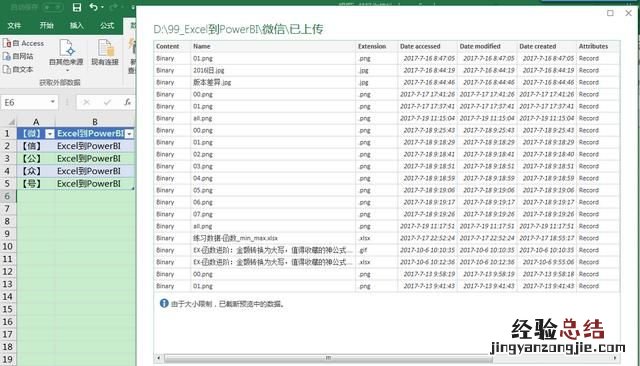Screen dimensions: 640x366
Task: Select the 04.png file row
Action: [387, 178]
